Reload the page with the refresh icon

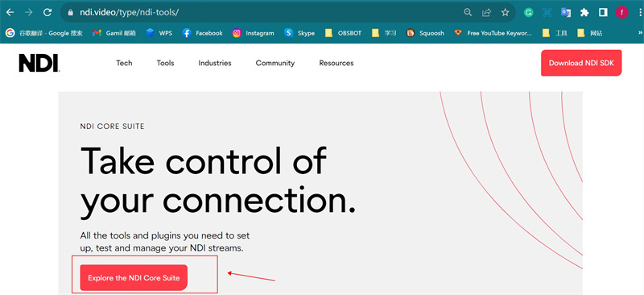point(47,12)
